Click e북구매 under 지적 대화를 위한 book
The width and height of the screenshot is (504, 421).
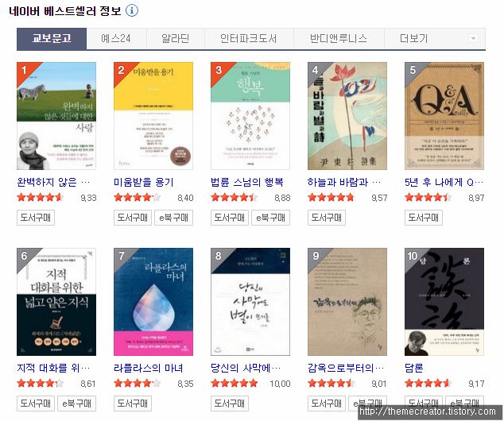(77, 404)
